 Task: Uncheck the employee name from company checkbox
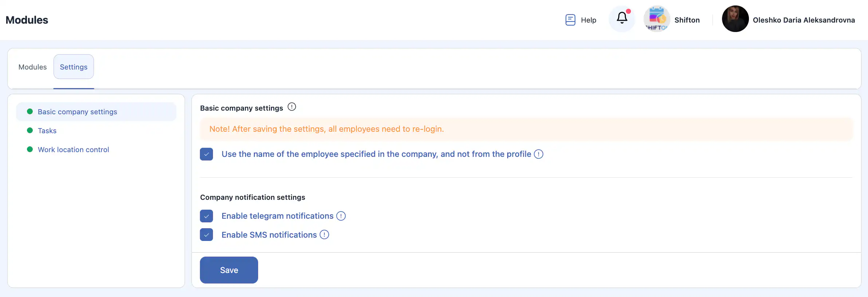[x=206, y=154]
